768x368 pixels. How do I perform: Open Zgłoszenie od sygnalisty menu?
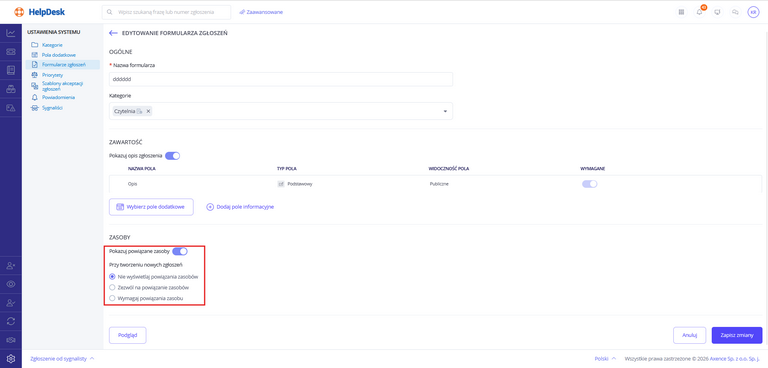coord(62,359)
